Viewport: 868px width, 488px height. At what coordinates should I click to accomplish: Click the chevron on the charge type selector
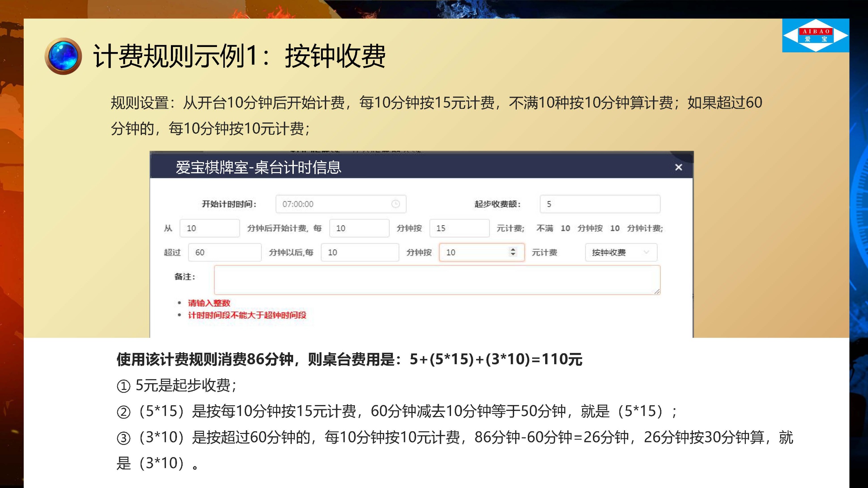646,252
